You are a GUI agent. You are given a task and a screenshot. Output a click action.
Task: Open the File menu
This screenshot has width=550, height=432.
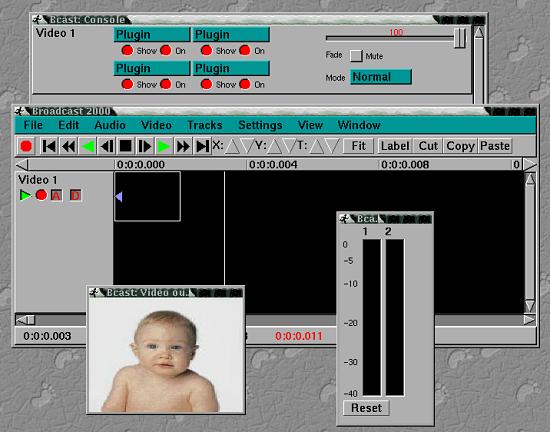click(x=33, y=125)
